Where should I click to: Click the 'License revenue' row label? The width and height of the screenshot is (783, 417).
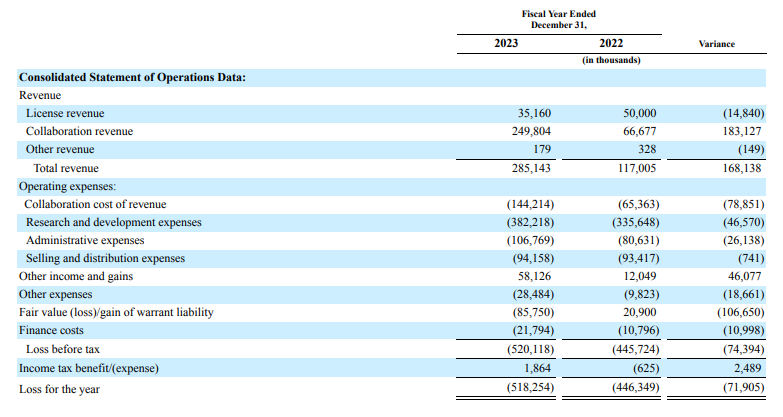pyautogui.click(x=65, y=113)
